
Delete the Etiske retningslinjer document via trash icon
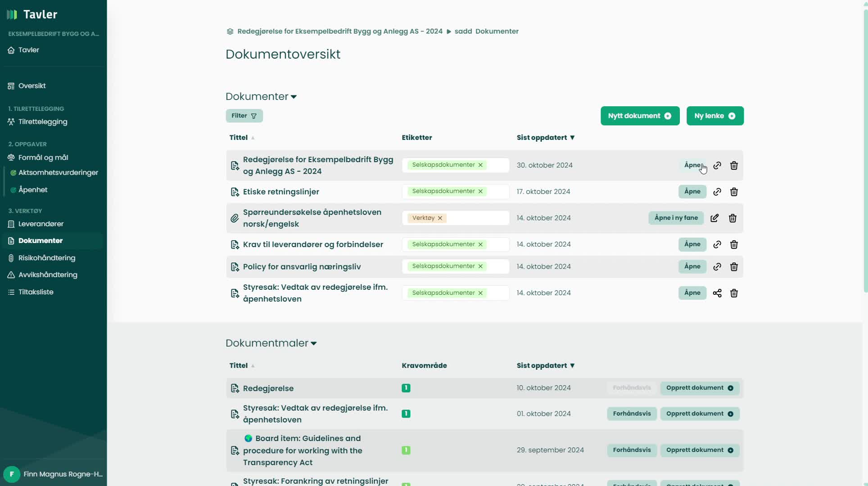coord(734,192)
